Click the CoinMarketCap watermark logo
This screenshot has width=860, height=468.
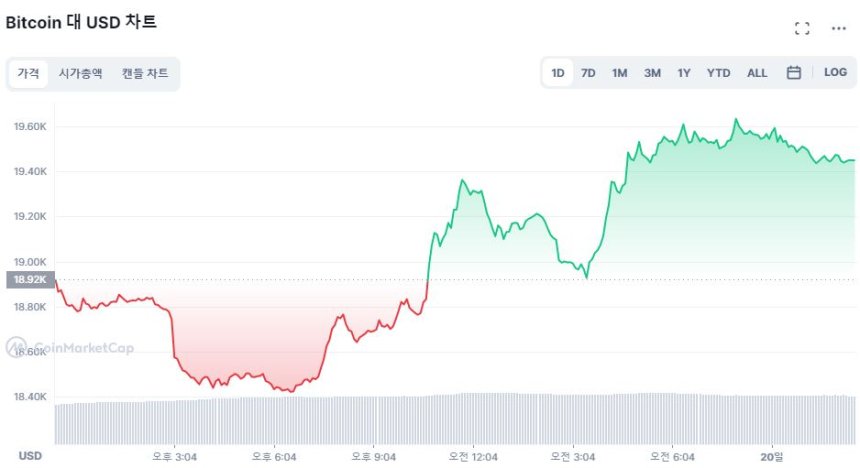[70, 348]
